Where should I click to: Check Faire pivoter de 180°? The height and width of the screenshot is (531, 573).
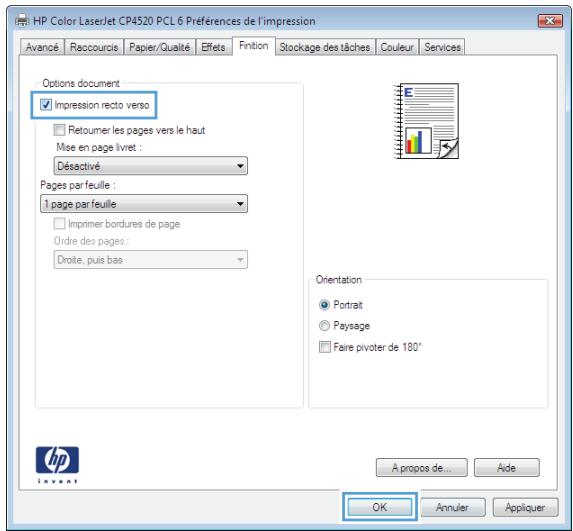pos(325,346)
